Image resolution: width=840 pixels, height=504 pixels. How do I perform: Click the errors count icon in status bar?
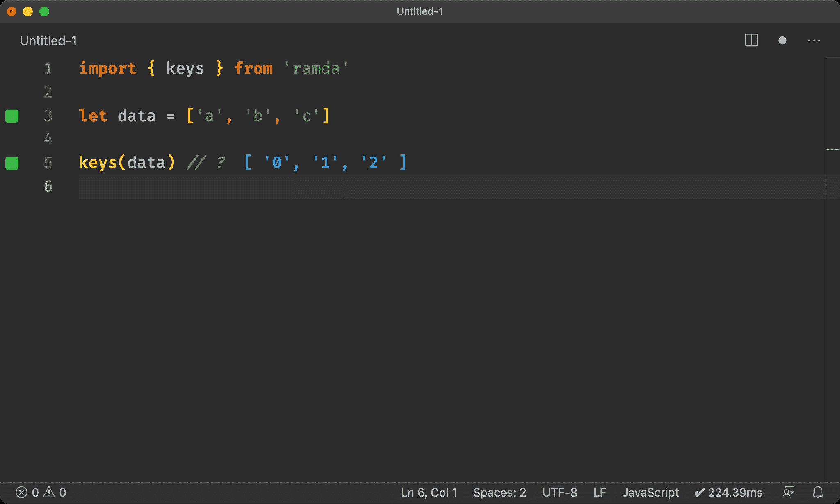pos(21,492)
